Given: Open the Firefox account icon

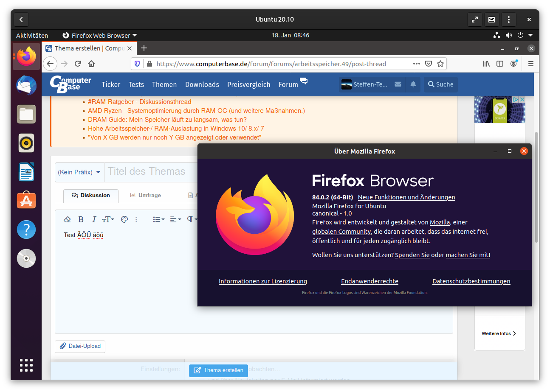Looking at the screenshot, I should click(514, 64).
